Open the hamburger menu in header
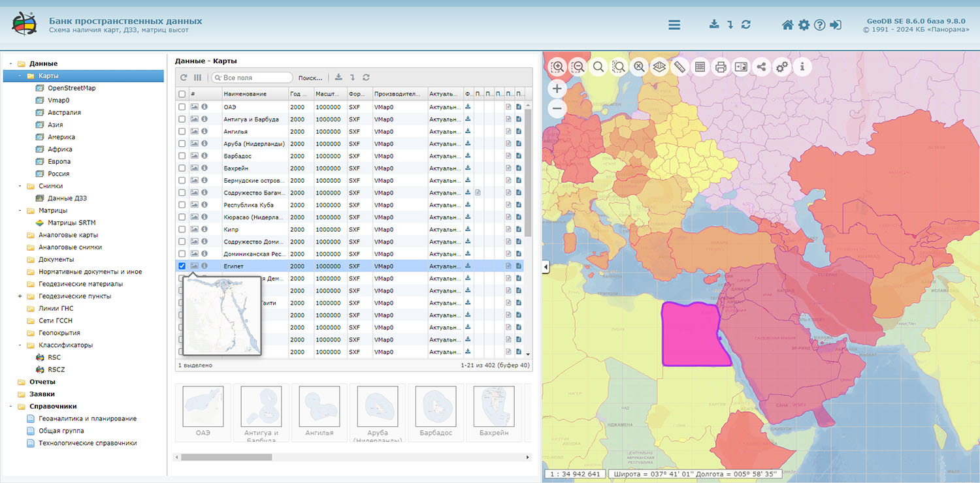 [x=674, y=25]
